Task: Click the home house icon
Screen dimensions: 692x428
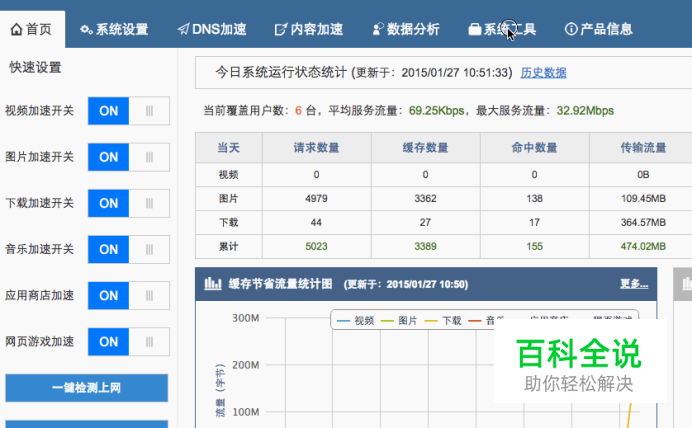Action: (x=16, y=30)
